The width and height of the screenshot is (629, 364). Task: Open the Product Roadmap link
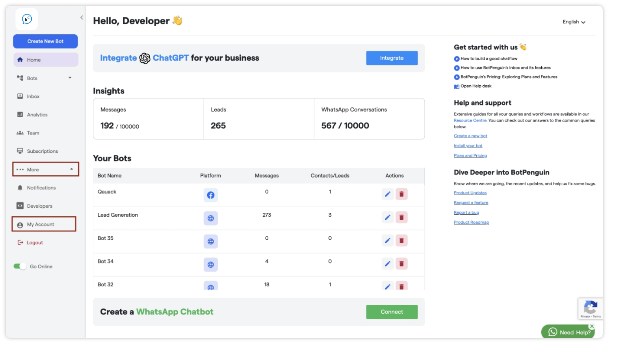(x=471, y=222)
